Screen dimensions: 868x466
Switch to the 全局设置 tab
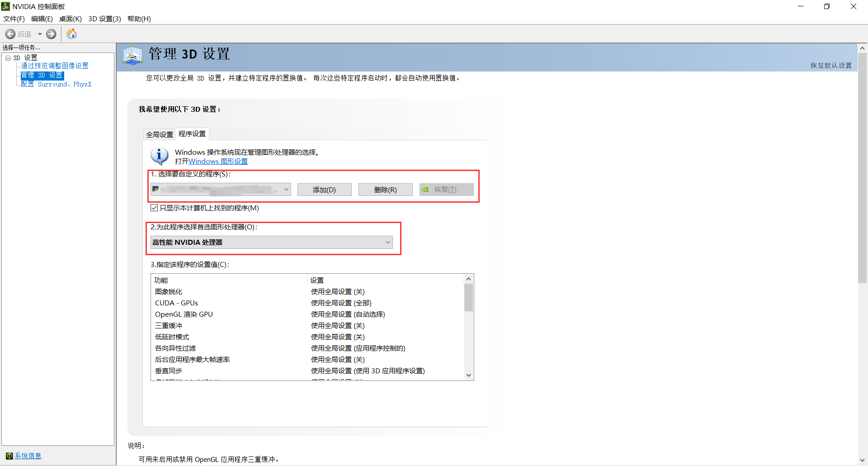pyautogui.click(x=159, y=134)
